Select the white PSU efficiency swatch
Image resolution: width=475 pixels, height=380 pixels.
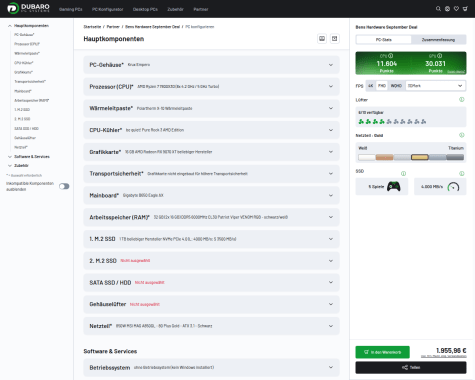(367, 157)
